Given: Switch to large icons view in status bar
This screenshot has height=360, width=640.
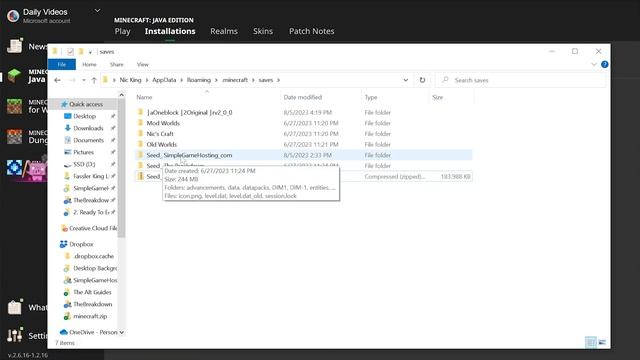Looking at the screenshot, I should pyautogui.click(x=602, y=342).
